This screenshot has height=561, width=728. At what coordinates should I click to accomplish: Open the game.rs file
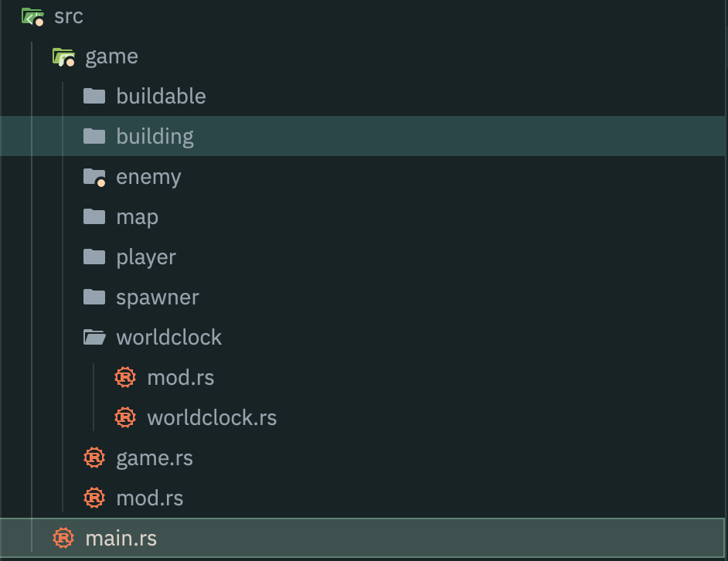tap(154, 458)
